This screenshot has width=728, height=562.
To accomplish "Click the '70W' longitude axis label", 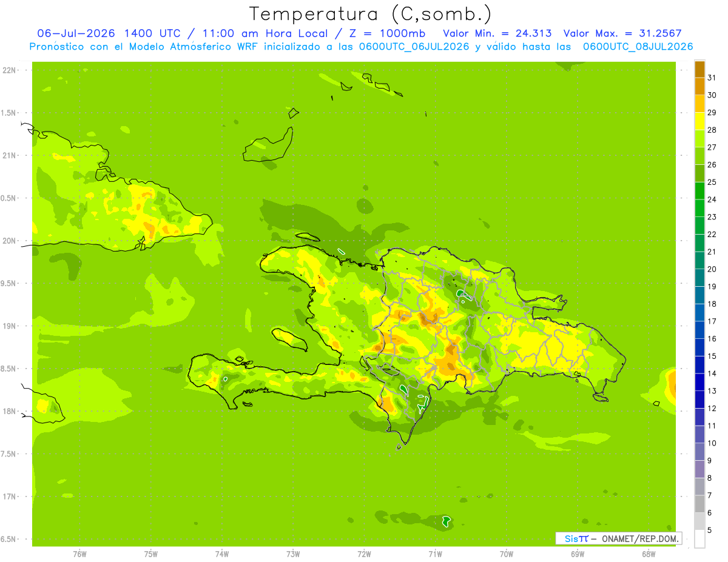I will point(507,554).
